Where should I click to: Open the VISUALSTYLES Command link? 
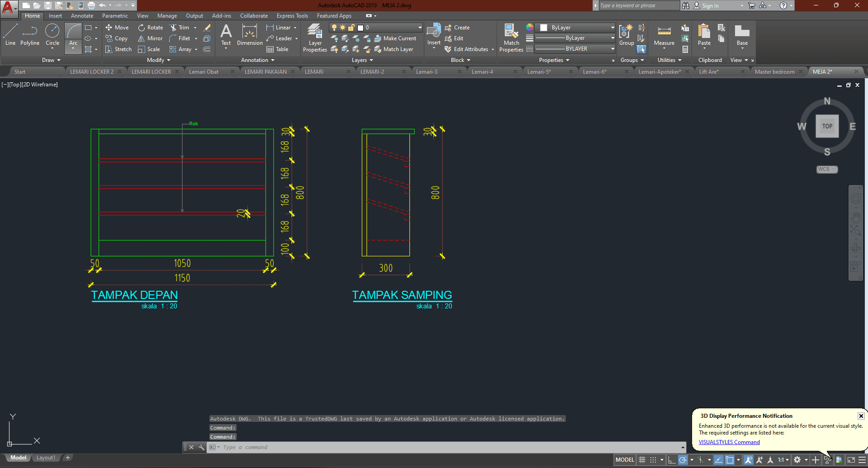click(x=729, y=442)
